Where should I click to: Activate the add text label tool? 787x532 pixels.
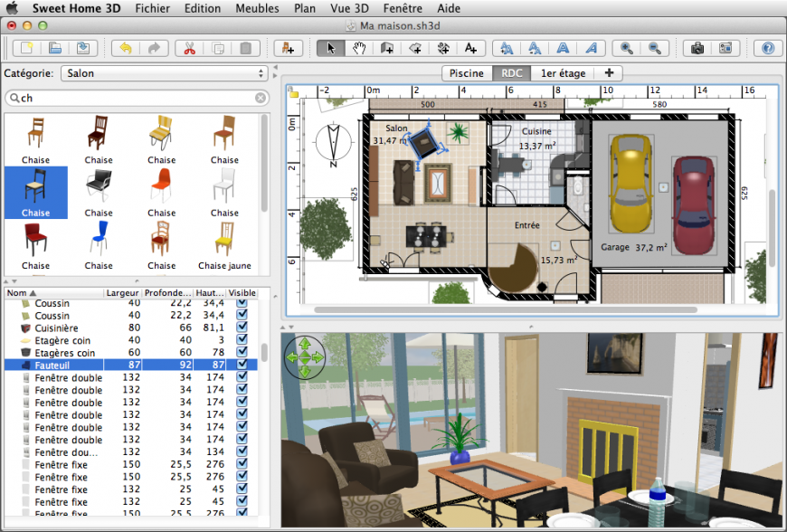[x=470, y=48]
